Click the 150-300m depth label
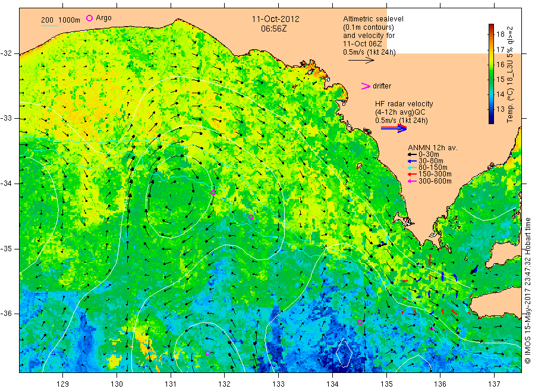 coord(435,175)
